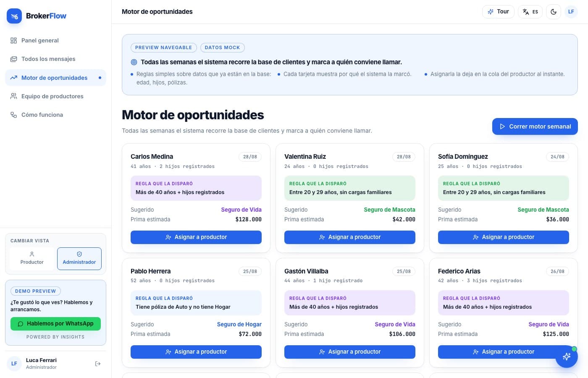Assign Carlos Medina to a productor
The width and height of the screenshot is (588, 378).
(x=196, y=237)
